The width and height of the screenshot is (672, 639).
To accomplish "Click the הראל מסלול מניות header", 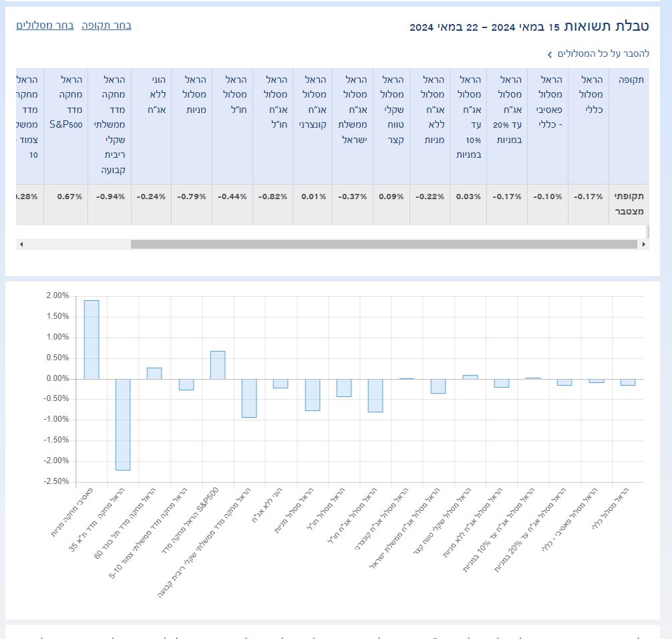I will coord(192,126).
